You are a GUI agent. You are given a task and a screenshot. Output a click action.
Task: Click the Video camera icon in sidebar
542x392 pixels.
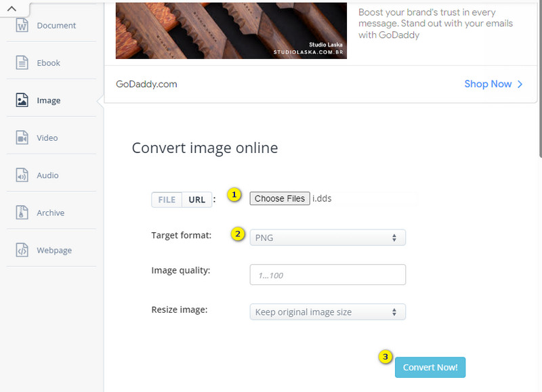pos(22,138)
